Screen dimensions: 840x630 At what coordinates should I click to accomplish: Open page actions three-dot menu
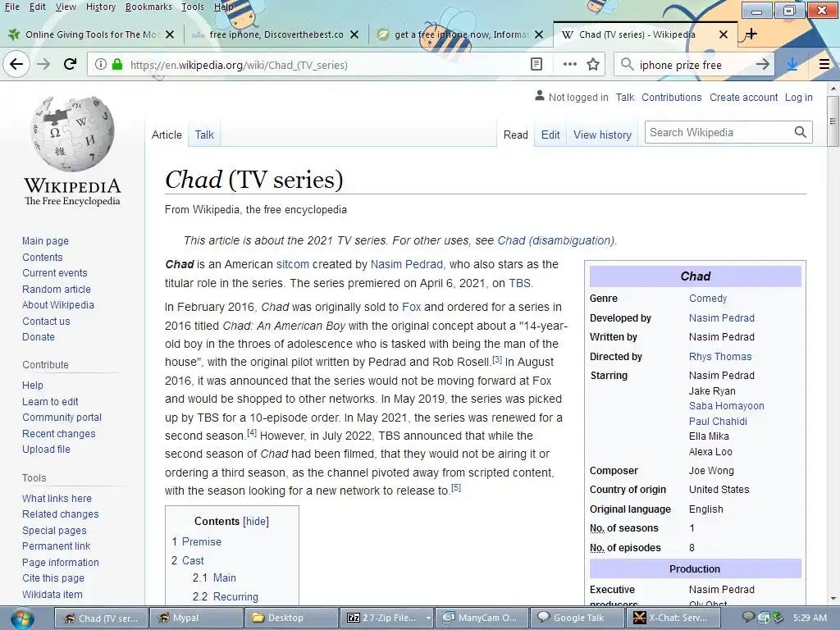pos(570,65)
